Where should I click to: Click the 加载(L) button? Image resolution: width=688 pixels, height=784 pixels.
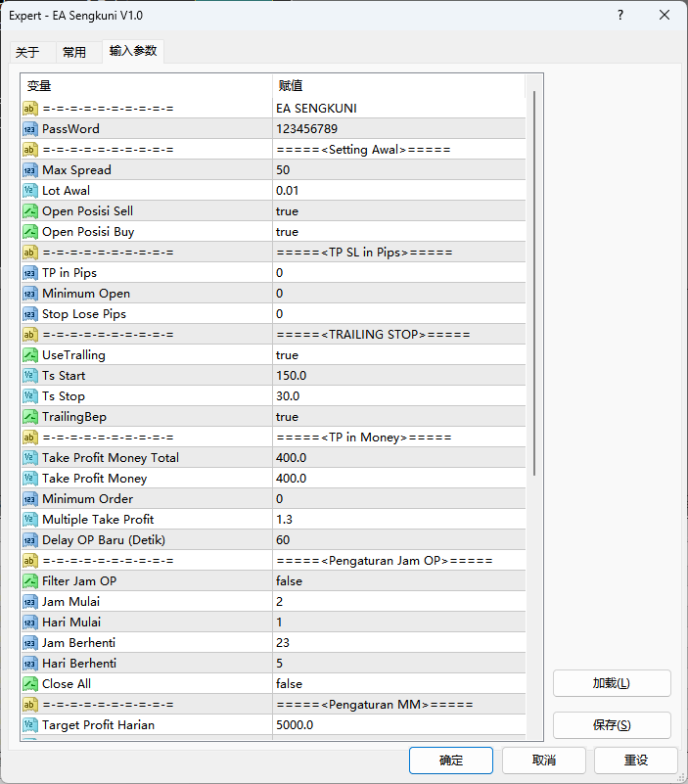coord(612,683)
